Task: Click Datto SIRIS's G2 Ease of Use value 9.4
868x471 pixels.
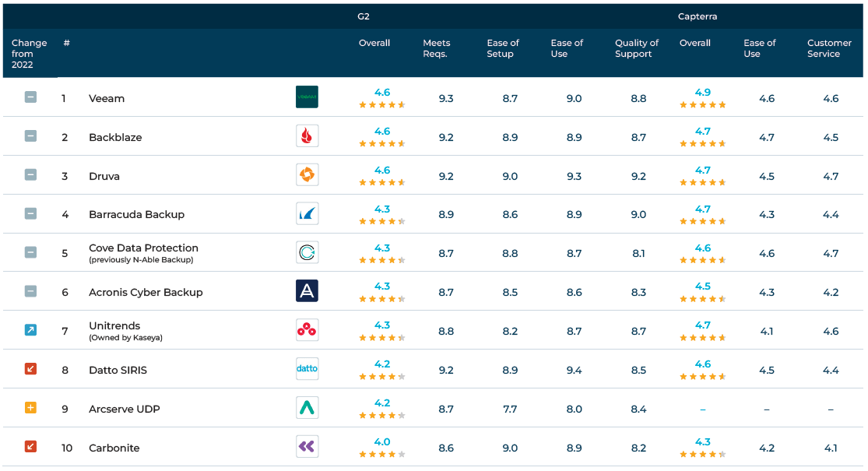Action: pyautogui.click(x=574, y=371)
